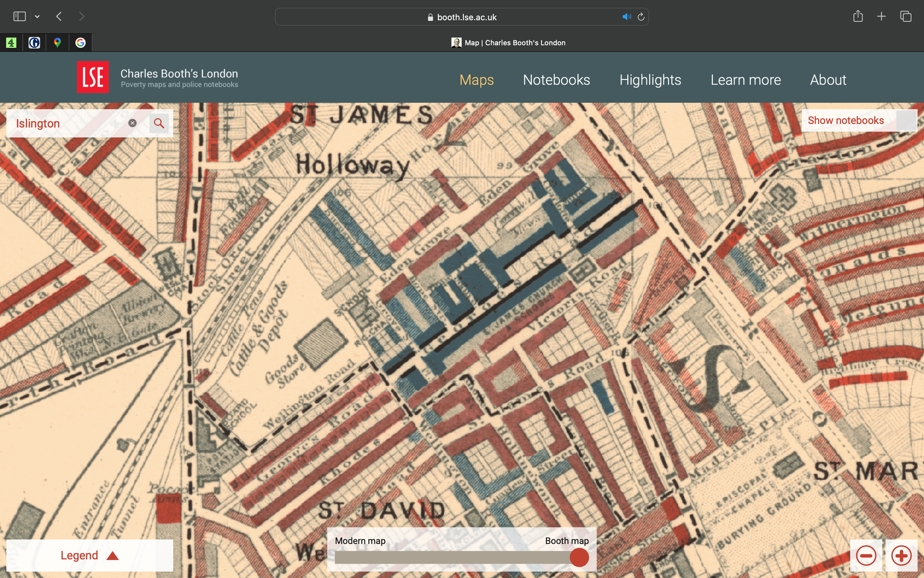Click the red map opacity slider handle
The height and width of the screenshot is (578, 924).
click(x=579, y=557)
